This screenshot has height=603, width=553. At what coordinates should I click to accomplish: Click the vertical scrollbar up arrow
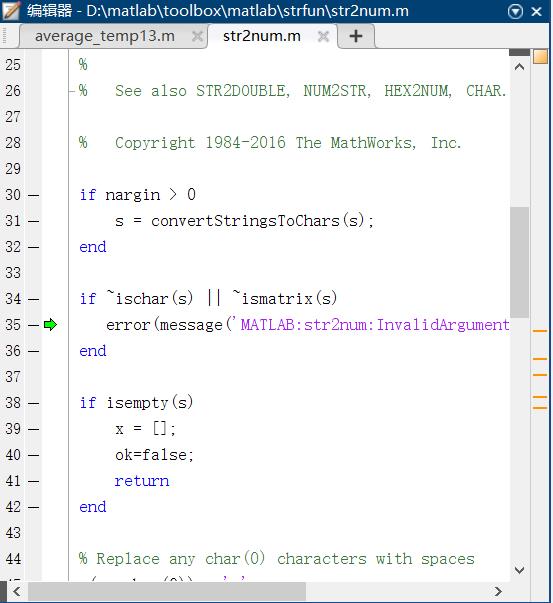click(520, 67)
